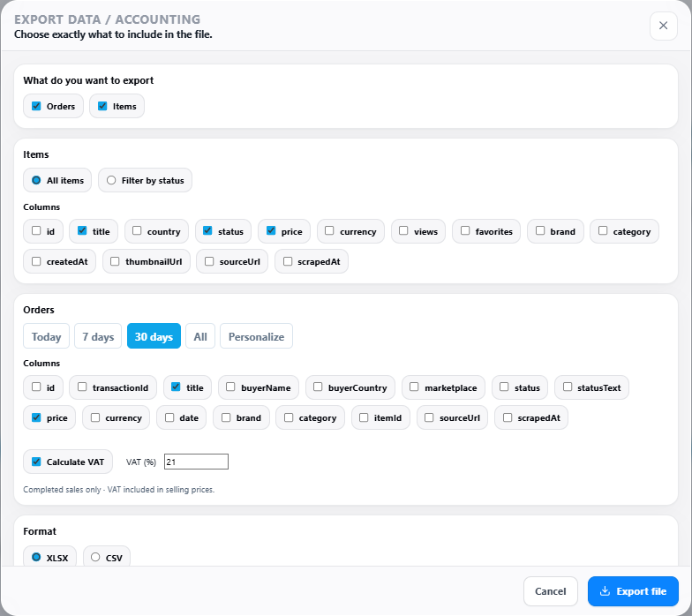Select the All items radio option
This screenshot has height=616, width=692.
pos(36,180)
